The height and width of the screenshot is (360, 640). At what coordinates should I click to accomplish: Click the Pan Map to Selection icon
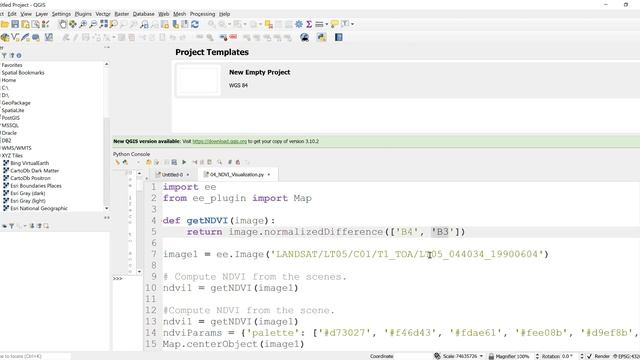[x=73, y=24]
